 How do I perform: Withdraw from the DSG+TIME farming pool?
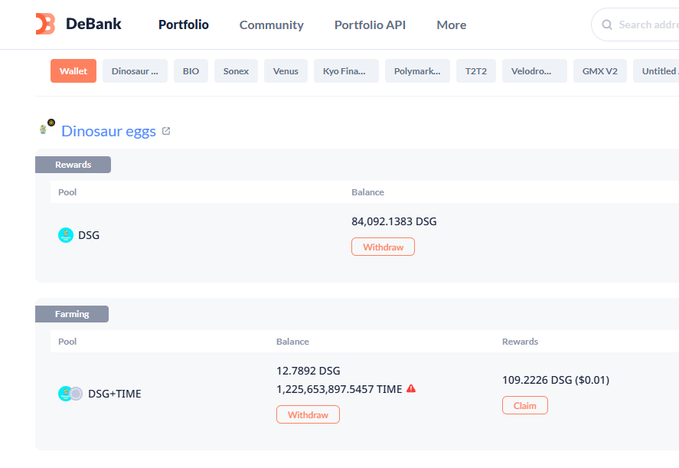tap(308, 414)
